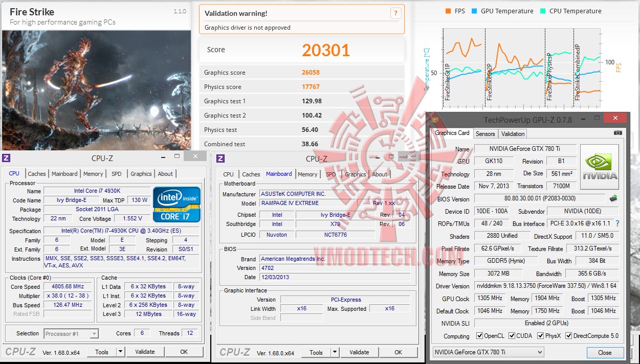Image resolution: width=640 pixels, height=364 pixels.
Task: Click Tools button in Mainboard CPU-Z window
Action: 316,352
